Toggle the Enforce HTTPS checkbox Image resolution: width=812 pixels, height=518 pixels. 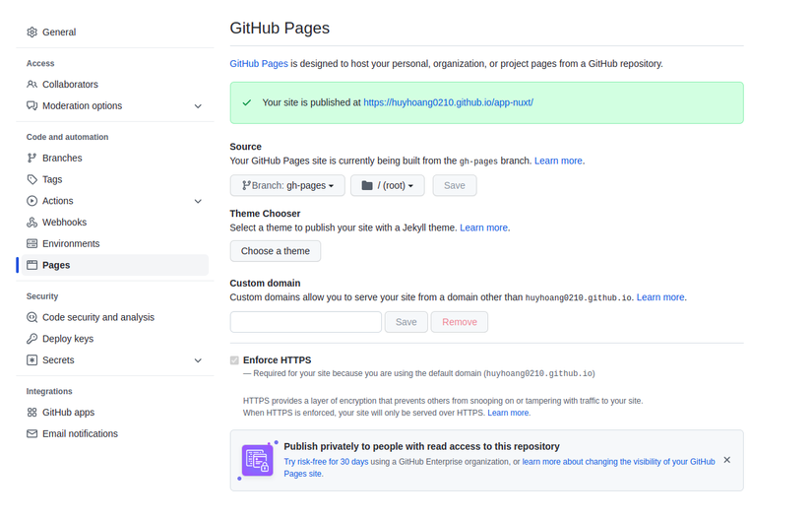tap(234, 360)
